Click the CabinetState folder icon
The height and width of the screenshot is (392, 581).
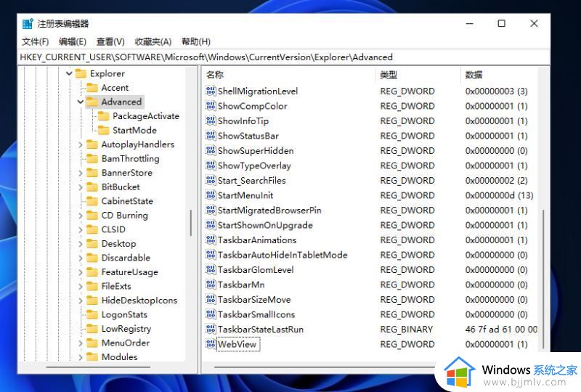tap(92, 201)
